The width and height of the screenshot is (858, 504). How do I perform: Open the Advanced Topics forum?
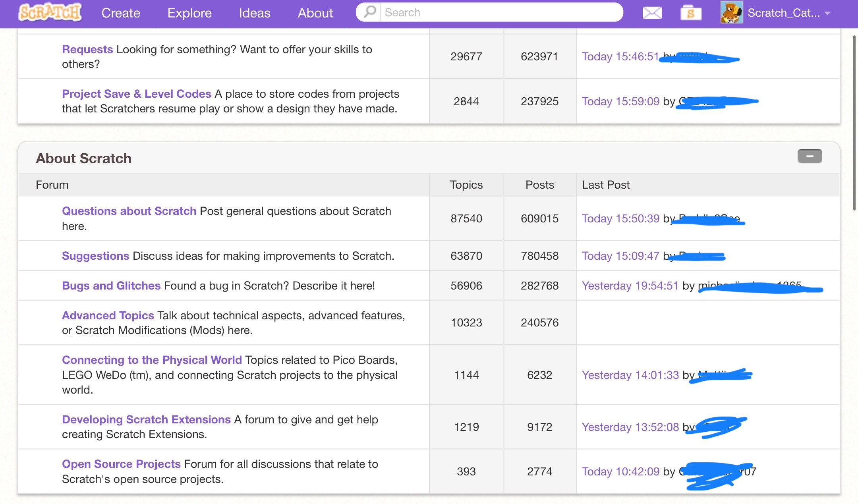(107, 315)
